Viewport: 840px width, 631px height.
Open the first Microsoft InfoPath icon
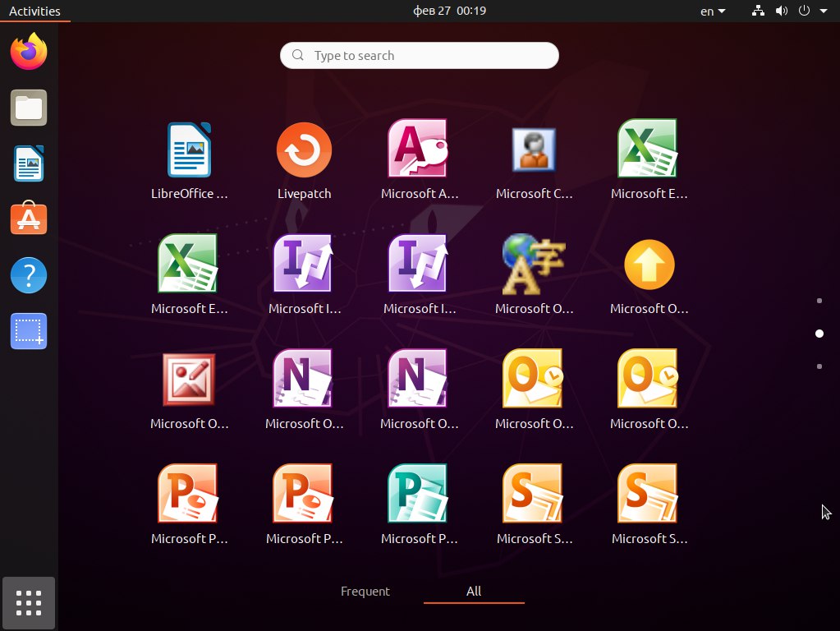(303, 263)
